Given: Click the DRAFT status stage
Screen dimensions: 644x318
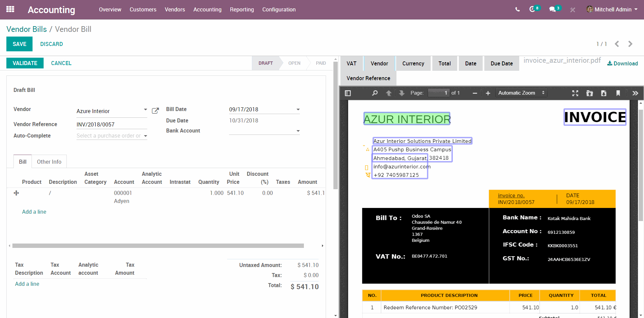Looking at the screenshot, I should [x=266, y=63].
